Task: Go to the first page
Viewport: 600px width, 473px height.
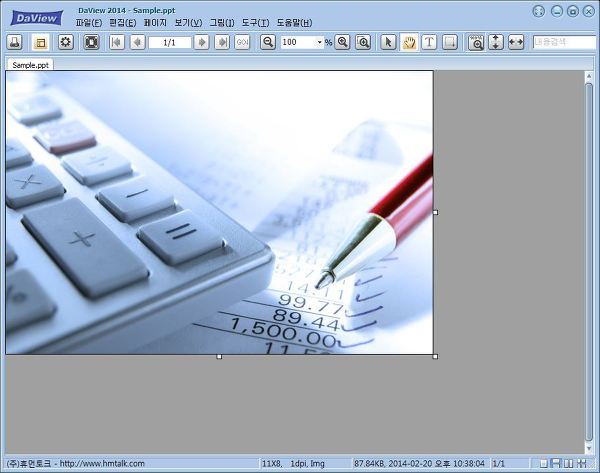Action: (x=117, y=42)
